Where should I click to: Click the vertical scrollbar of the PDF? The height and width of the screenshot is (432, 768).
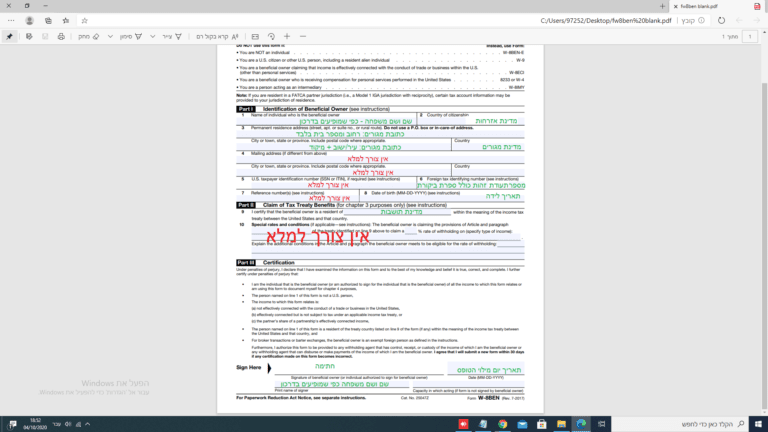pos(764,245)
